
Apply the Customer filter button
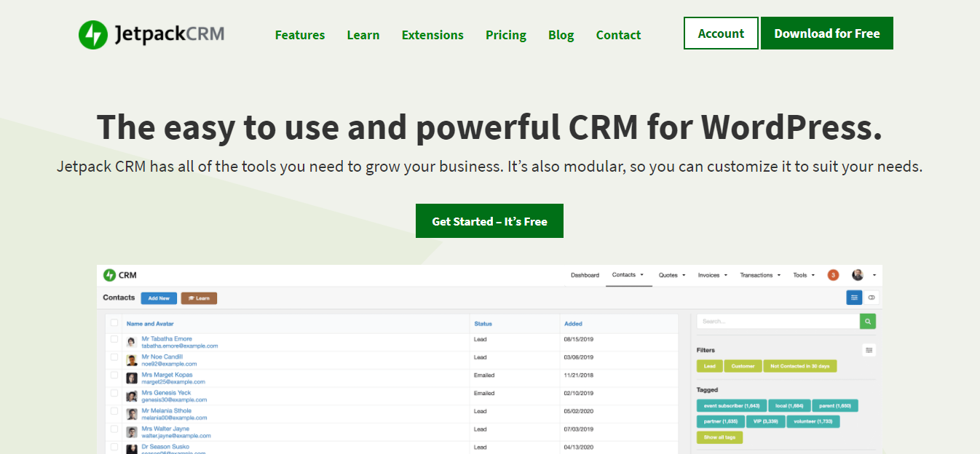pyautogui.click(x=743, y=366)
